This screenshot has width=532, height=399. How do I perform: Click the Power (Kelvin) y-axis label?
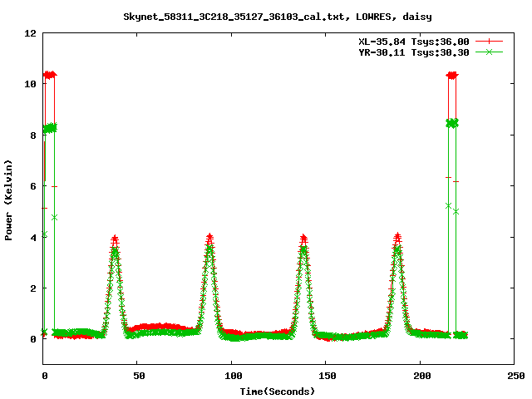[9, 199]
